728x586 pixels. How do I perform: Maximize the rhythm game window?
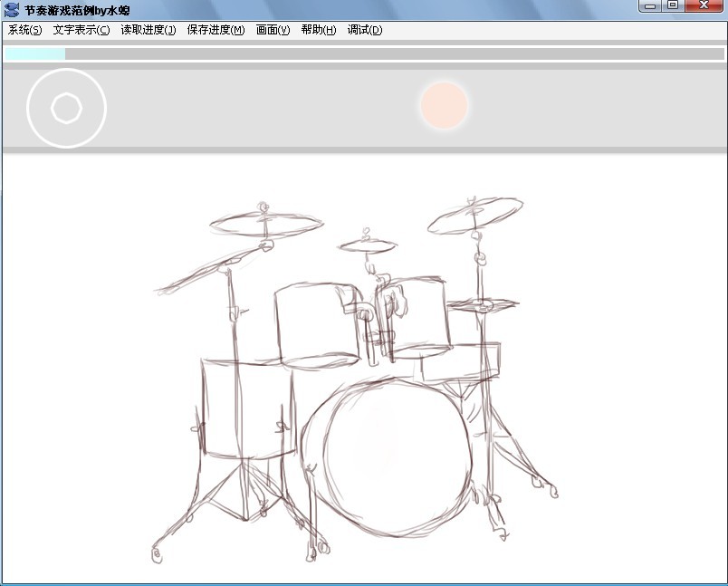click(673, 6)
